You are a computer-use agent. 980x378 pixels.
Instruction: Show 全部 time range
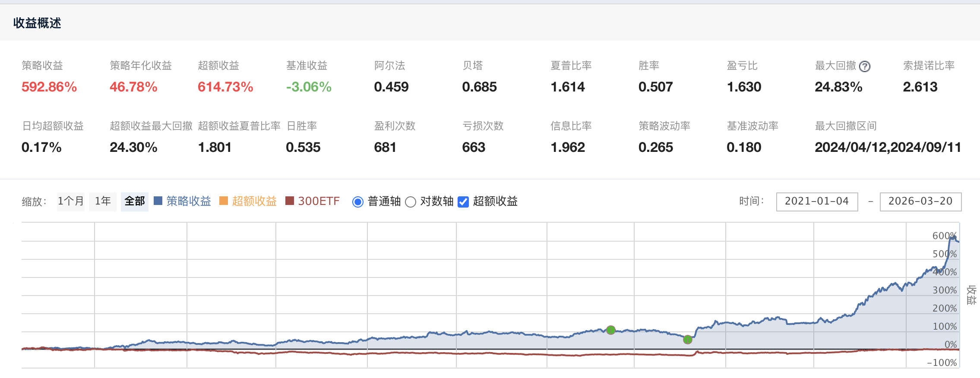(x=135, y=202)
